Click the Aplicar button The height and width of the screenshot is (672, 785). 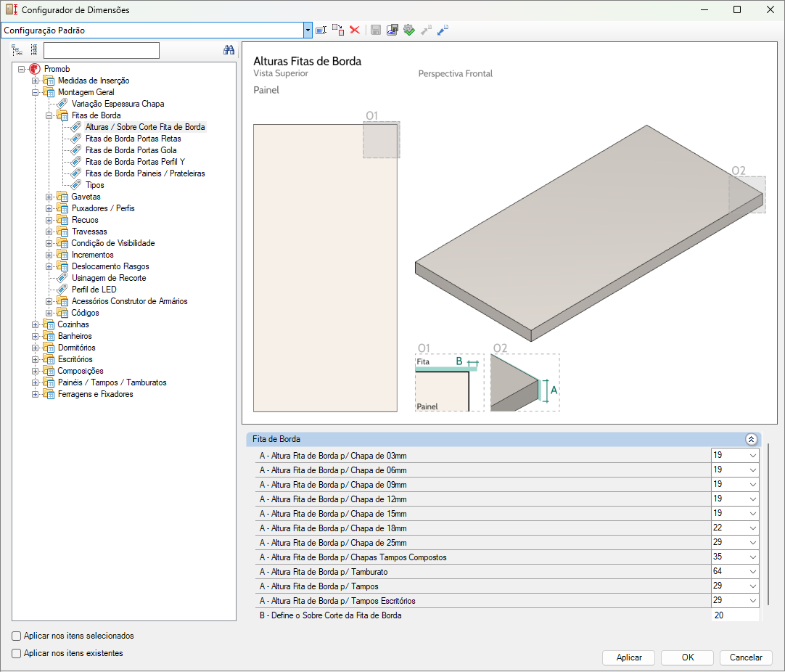pyautogui.click(x=628, y=657)
